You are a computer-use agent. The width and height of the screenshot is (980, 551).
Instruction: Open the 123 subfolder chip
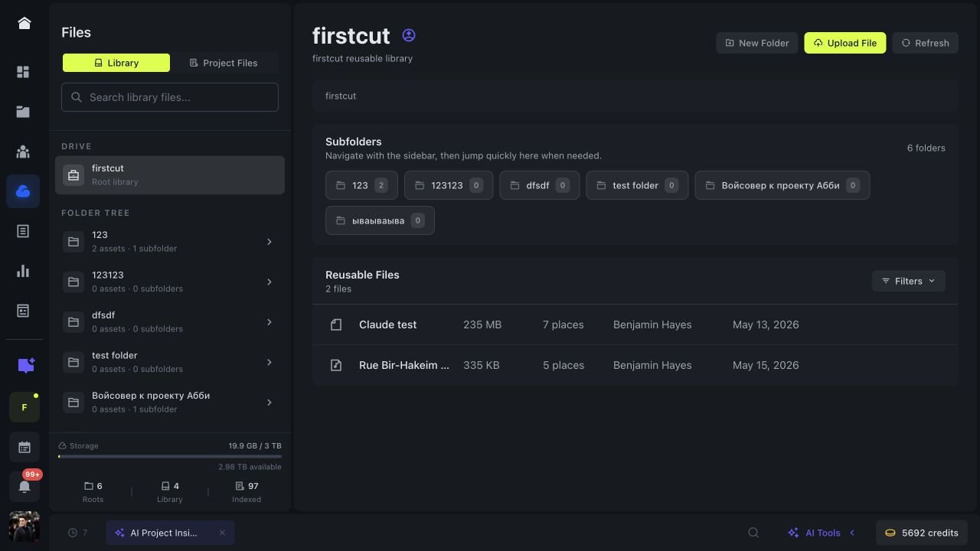361,185
